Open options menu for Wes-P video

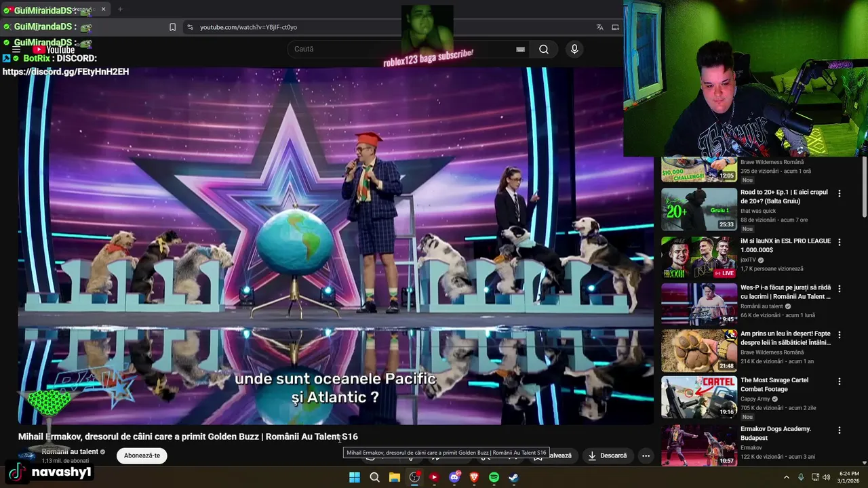click(839, 289)
